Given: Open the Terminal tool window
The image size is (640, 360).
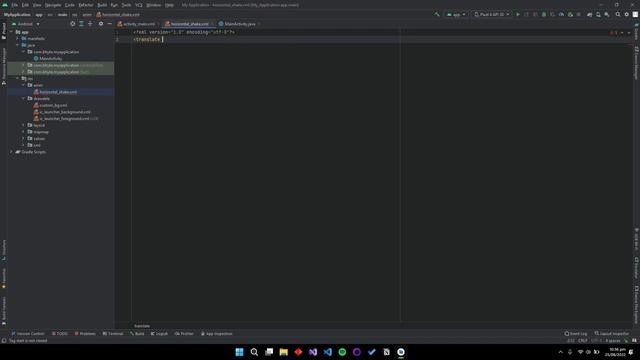Looking at the screenshot, I should (x=113, y=333).
